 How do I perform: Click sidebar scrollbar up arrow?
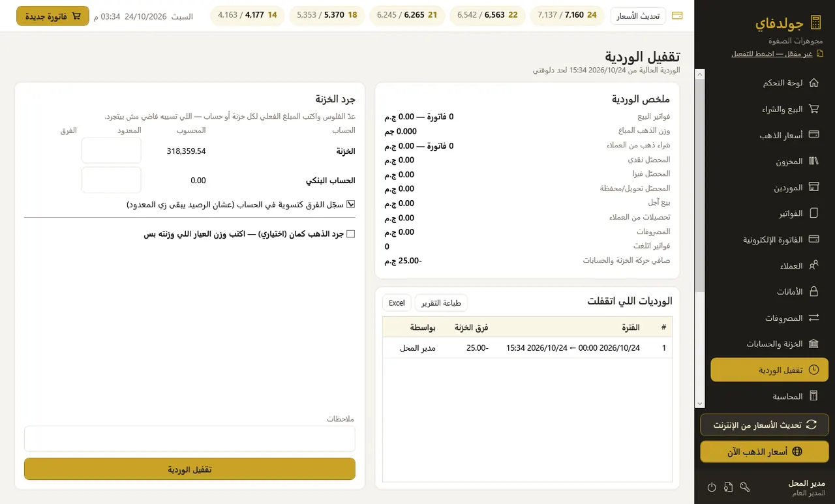[x=700, y=74]
